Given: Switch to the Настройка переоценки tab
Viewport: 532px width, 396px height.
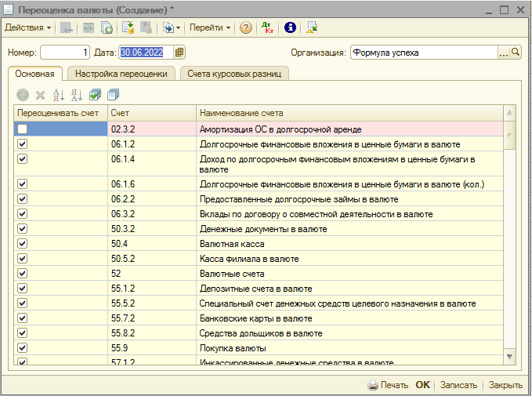Looking at the screenshot, I should pyautogui.click(x=121, y=73).
